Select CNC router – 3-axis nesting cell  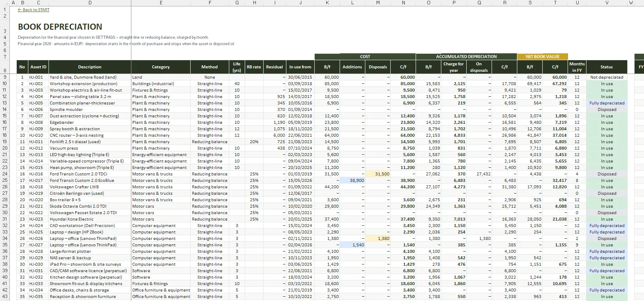(90, 135)
